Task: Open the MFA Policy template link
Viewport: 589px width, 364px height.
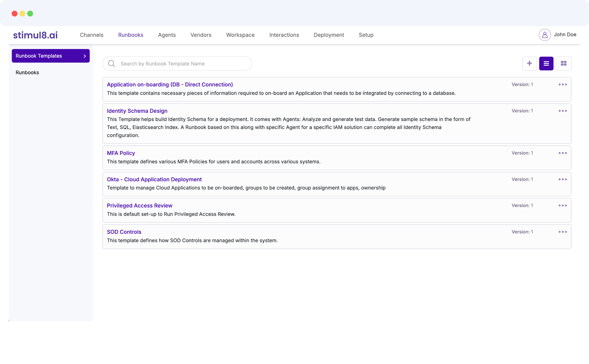Action: [x=121, y=153]
